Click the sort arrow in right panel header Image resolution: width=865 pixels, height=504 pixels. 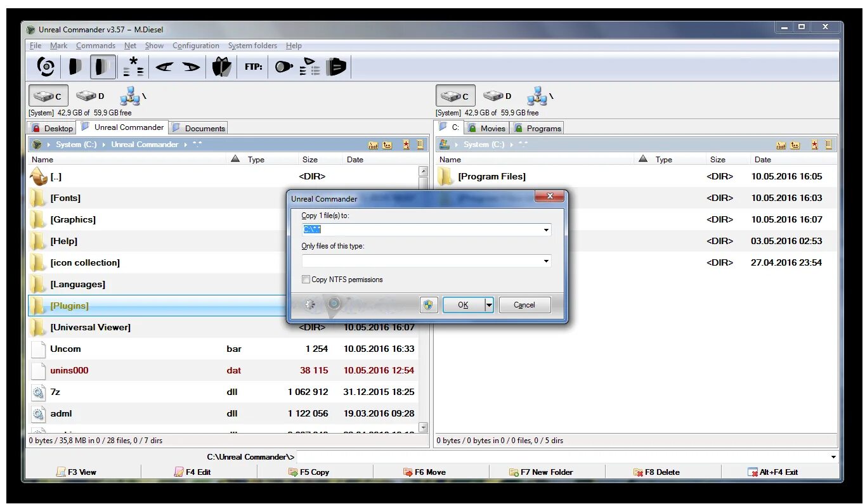point(643,158)
